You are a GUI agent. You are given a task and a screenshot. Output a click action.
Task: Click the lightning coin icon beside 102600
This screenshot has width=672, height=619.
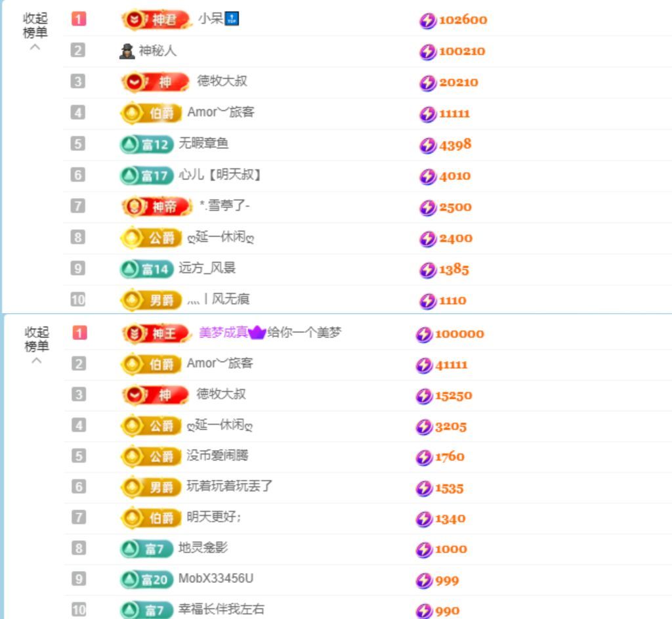[x=427, y=20]
